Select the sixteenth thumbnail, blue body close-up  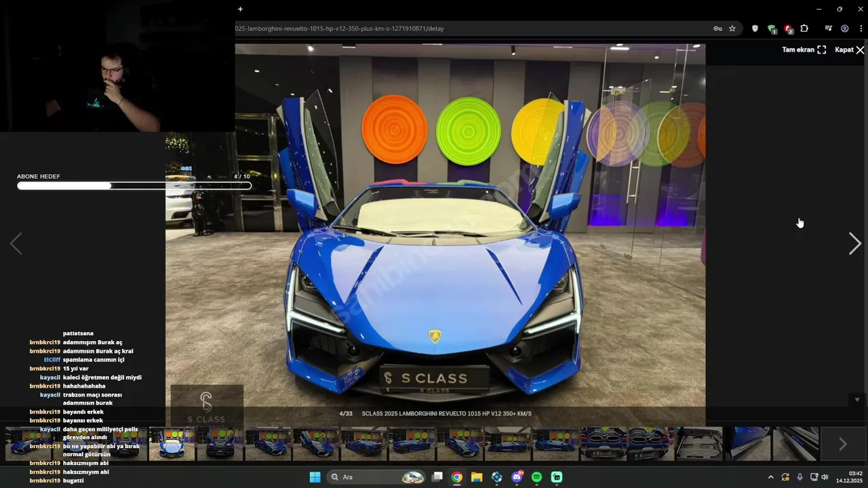click(x=747, y=444)
